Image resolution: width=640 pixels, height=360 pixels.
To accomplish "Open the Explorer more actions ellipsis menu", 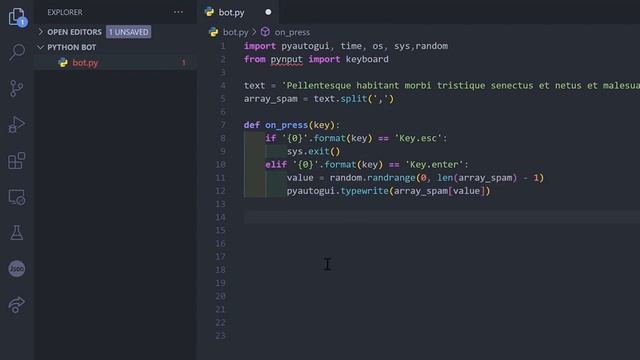I will (x=178, y=12).
